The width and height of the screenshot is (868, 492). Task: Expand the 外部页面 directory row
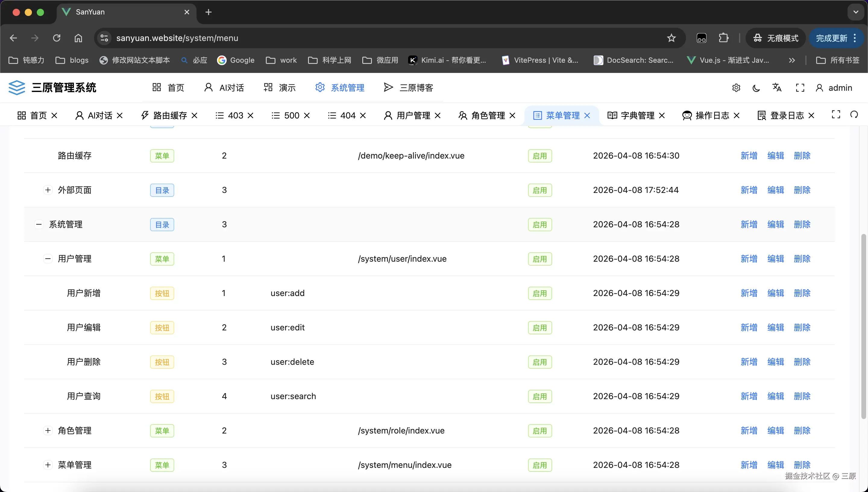[x=48, y=190]
